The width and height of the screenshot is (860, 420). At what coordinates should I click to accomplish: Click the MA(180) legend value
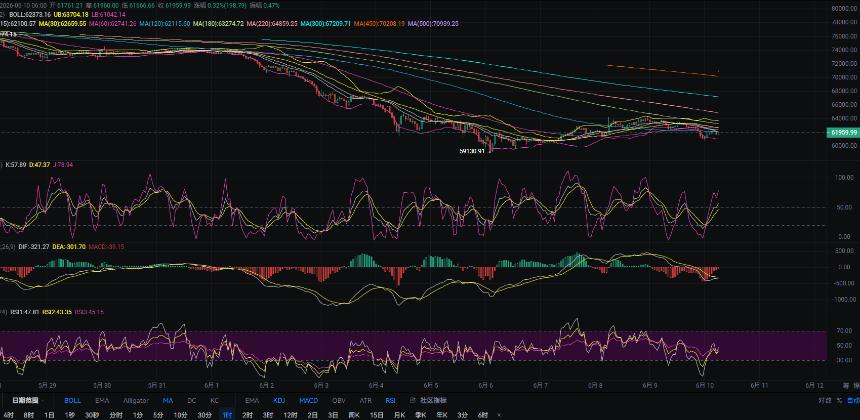coord(218,24)
